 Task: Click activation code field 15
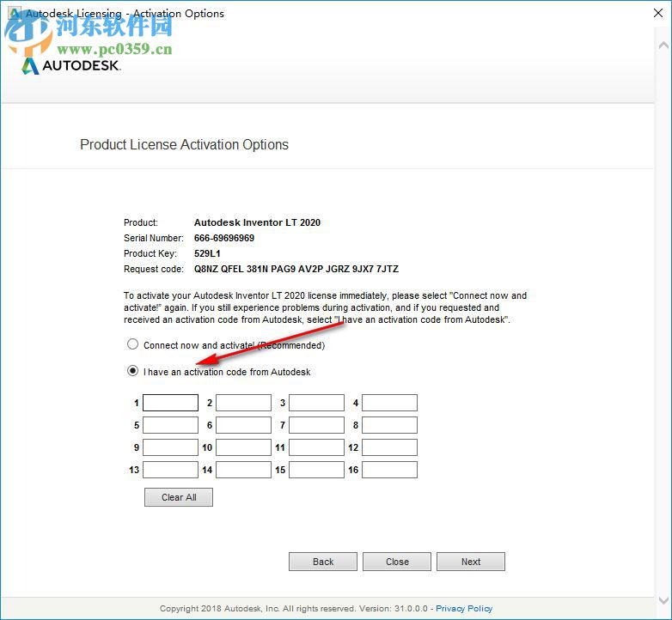click(317, 470)
